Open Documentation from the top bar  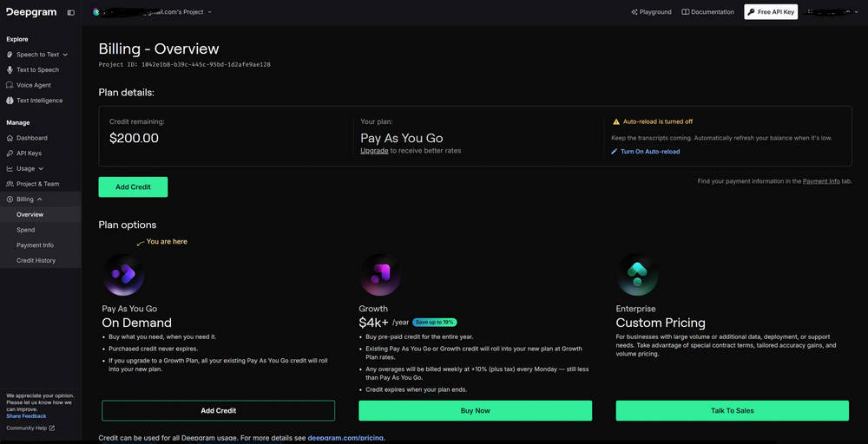(708, 11)
